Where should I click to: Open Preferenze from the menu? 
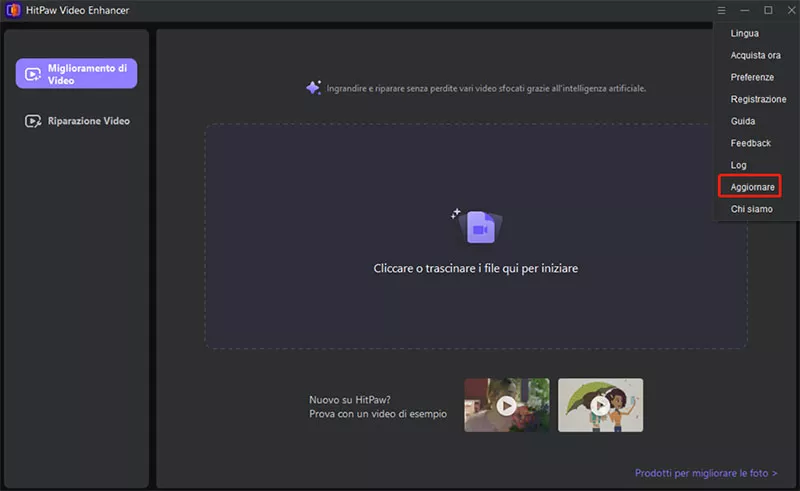pyautogui.click(x=752, y=77)
